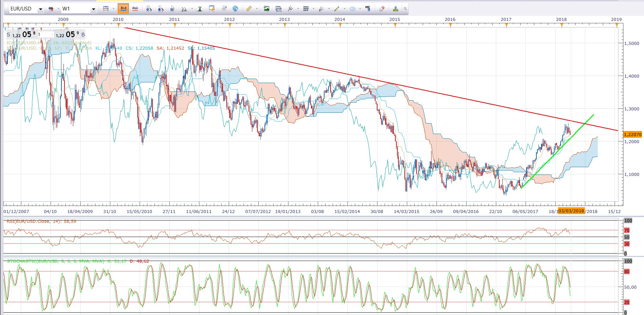Image resolution: width=644 pixels, height=315 pixels.
Task: Click the orange 03/03/2018 date label
Action: click(x=571, y=211)
